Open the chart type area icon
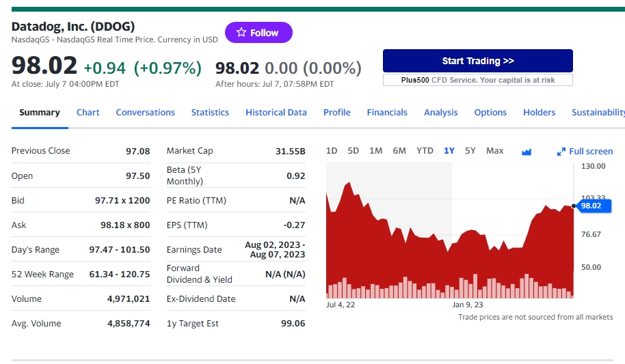 pyautogui.click(x=526, y=152)
